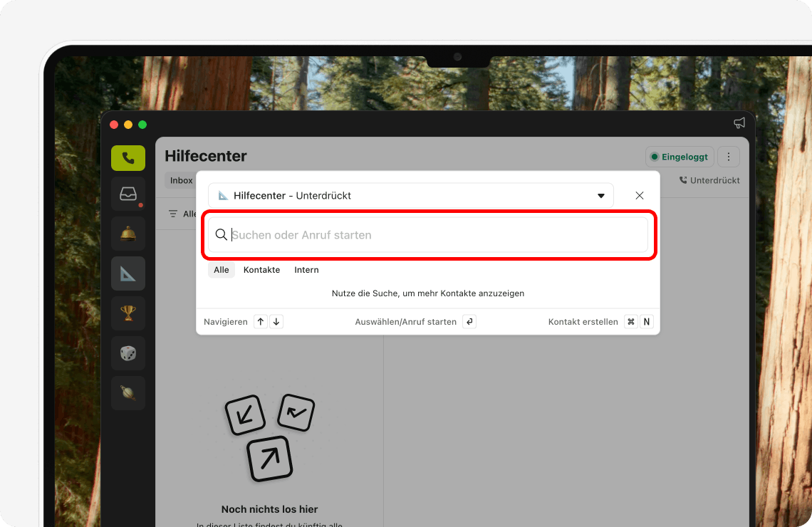Click the trophy icon in the sidebar

pos(127,313)
